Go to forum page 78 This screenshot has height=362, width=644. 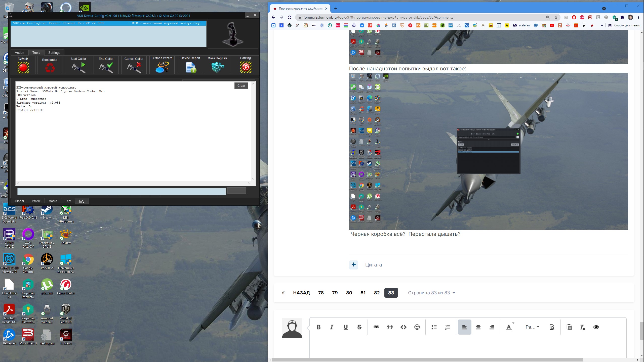point(321,293)
